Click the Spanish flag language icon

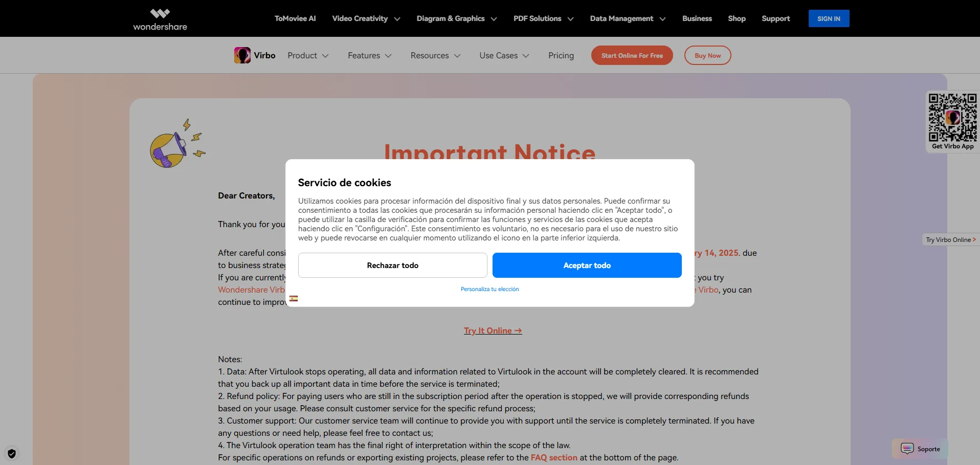[x=294, y=298]
